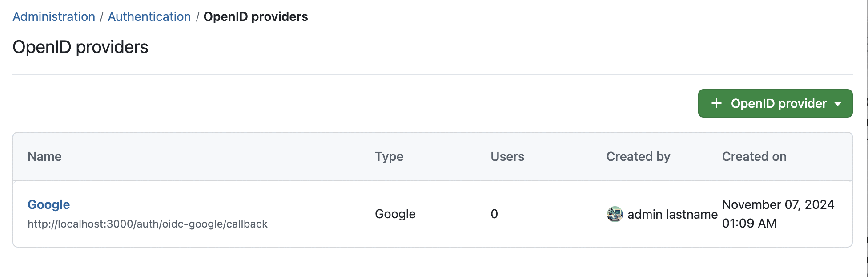Click the user count value for Google
The width and height of the screenshot is (868, 277).
(494, 214)
